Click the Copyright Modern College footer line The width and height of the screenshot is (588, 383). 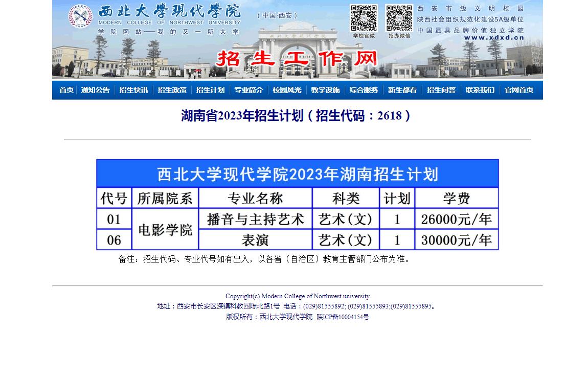click(298, 296)
